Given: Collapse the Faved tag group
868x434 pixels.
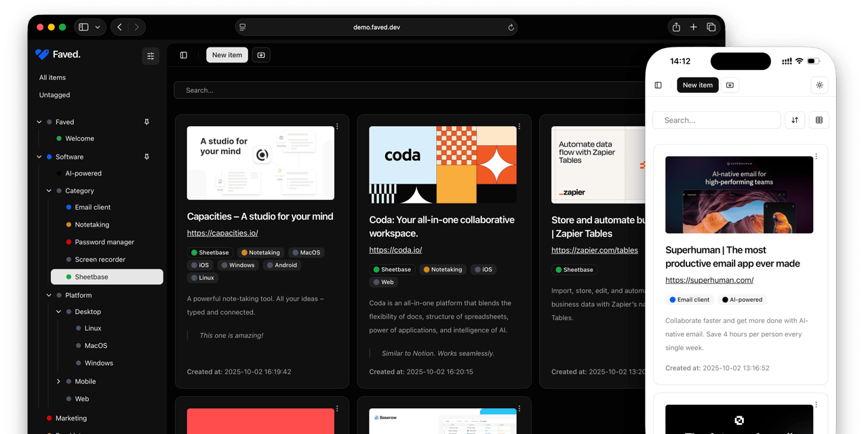Looking at the screenshot, I should (39, 122).
